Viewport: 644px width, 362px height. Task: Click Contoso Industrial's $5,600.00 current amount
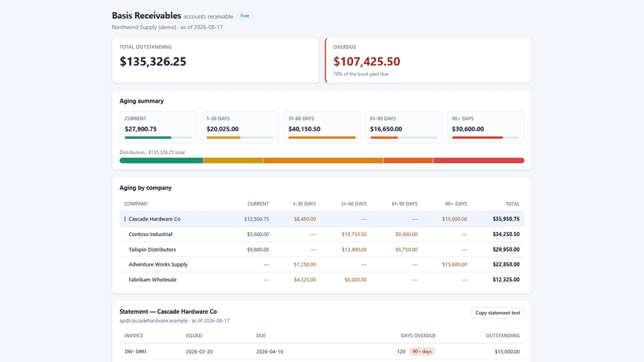click(258, 235)
